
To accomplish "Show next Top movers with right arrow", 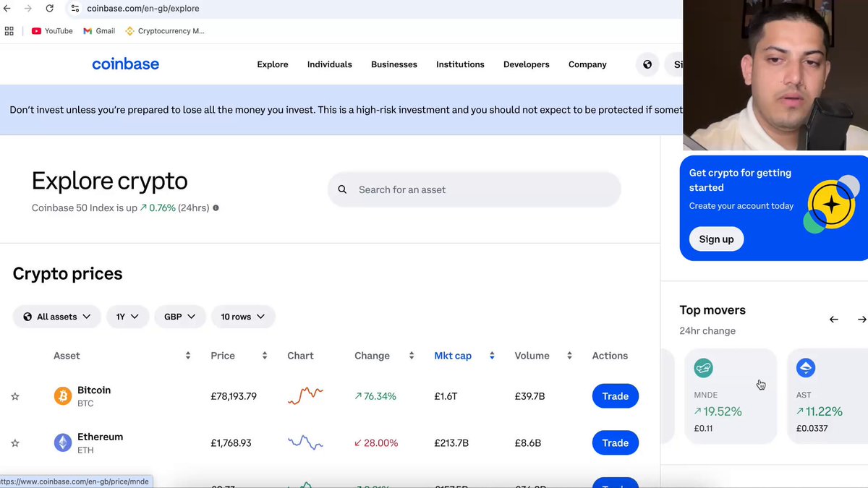I will click(862, 319).
